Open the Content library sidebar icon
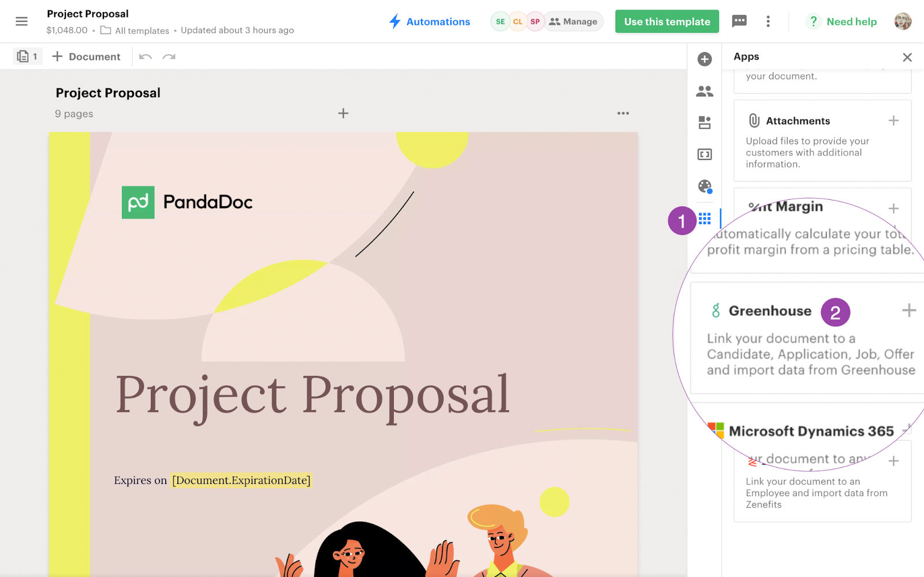Image resolution: width=924 pixels, height=577 pixels. point(705,122)
